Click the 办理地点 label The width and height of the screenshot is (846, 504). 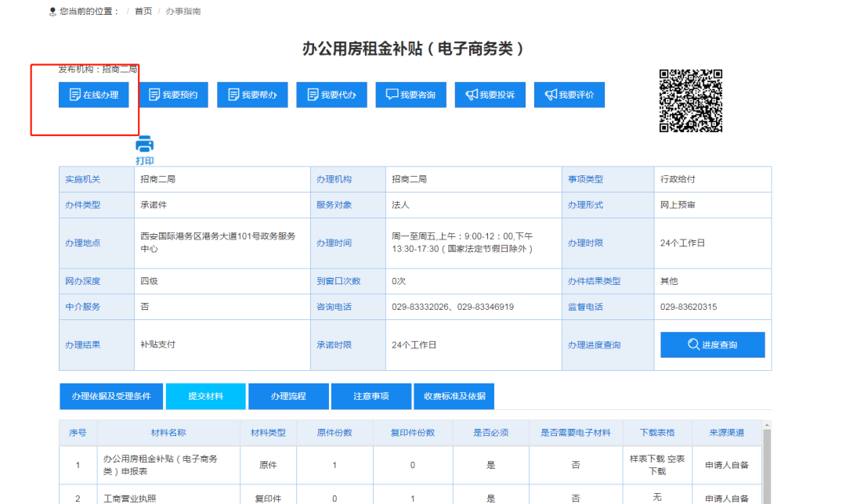click(x=82, y=243)
